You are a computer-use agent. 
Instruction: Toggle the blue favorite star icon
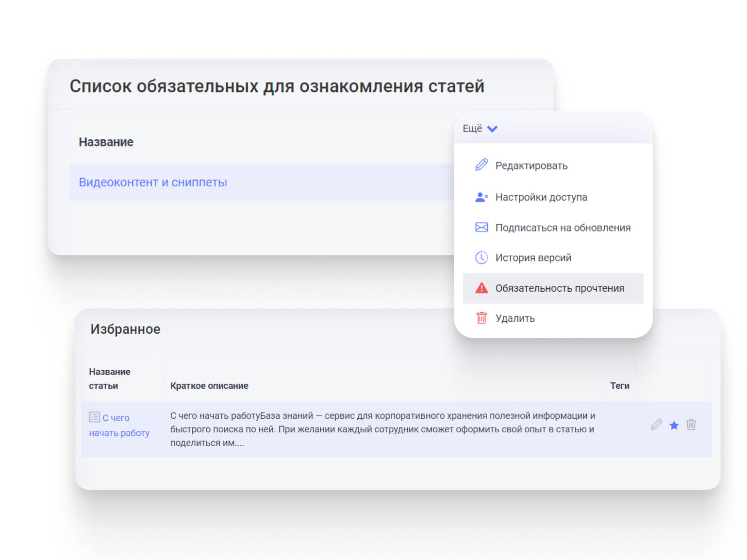coord(674,425)
